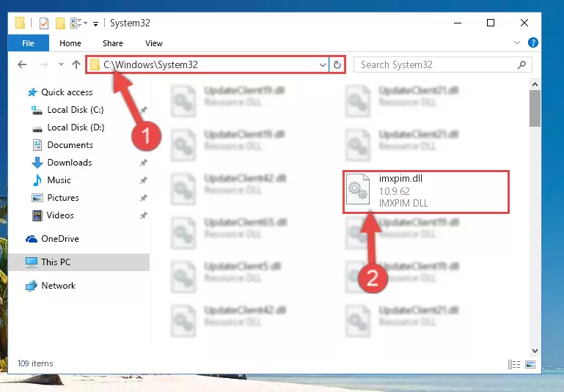Click the 1.0.9.62 version text
The image size is (564, 392).
pyautogui.click(x=395, y=191)
